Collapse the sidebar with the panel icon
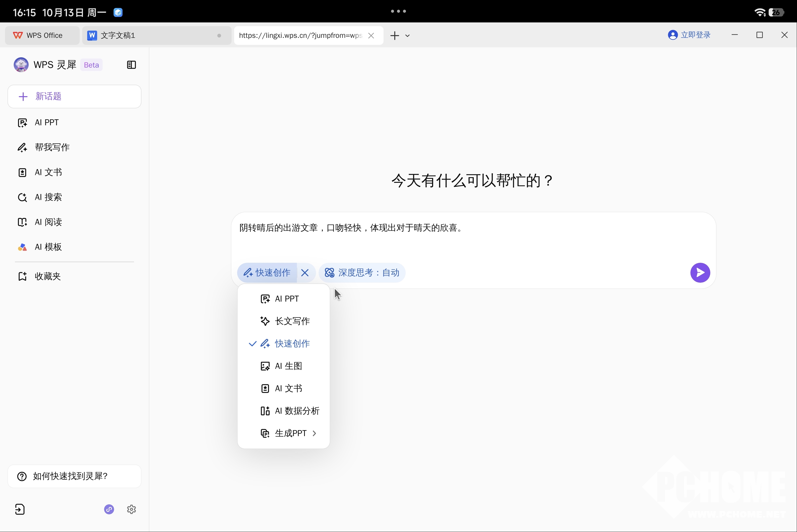The height and width of the screenshot is (532, 797). pyautogui.click(x=131, y=65)
